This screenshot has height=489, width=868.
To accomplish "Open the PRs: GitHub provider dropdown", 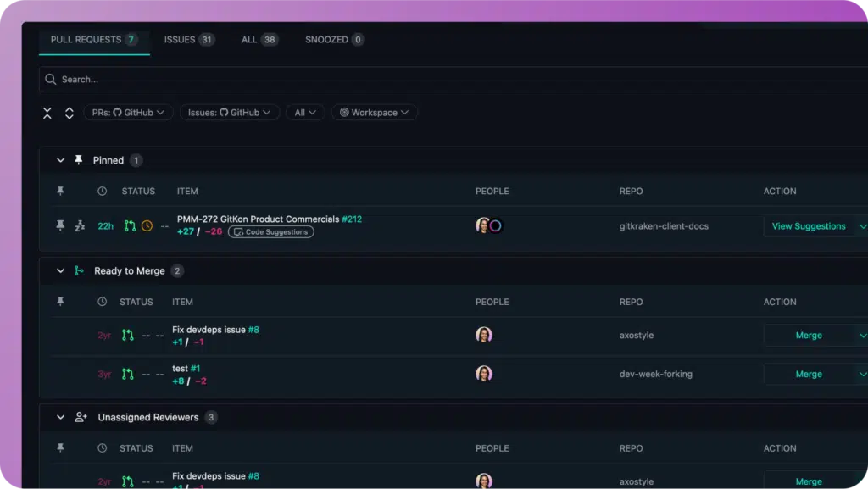I will (x=129, y=113).
